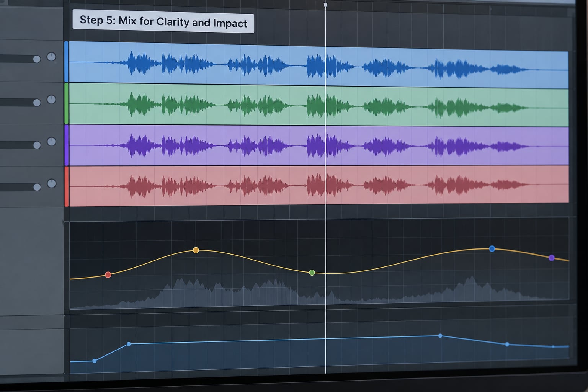Viewport: 588px width, 392px height.
Task: Click the purple track's volume fader handle
Action: [x=37, y=145]
